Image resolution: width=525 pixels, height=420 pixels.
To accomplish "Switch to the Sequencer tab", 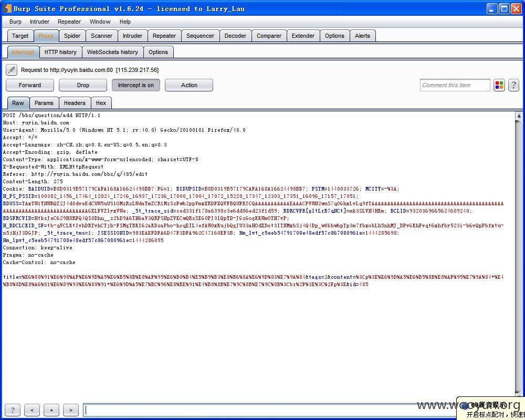I will tap(200, 36).
